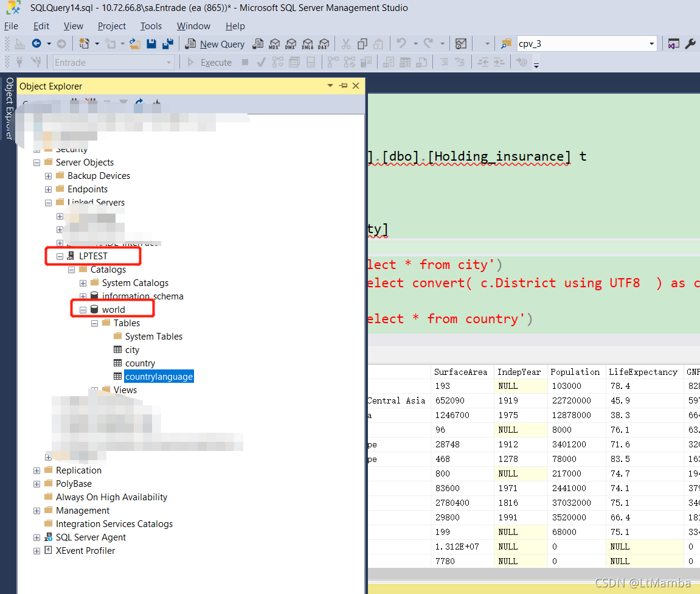Expand the SQL Server Agent node

tap(36, 537)
